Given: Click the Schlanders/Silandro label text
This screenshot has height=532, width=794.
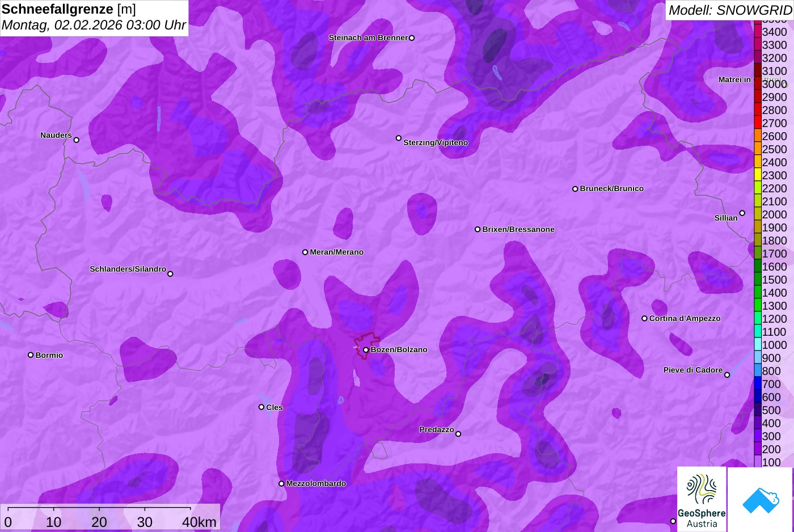Looking at the screenshot, I should click(128, 269).
